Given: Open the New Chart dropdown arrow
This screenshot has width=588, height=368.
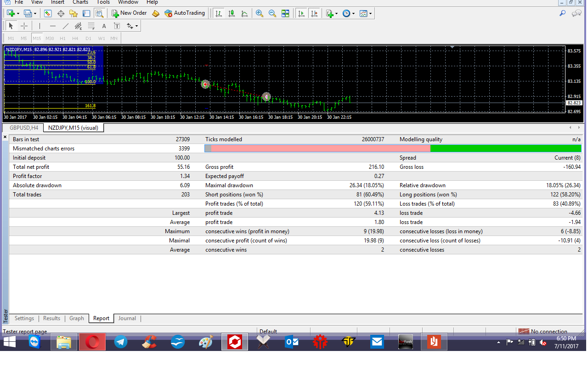Looking at the screenshot, I should [17, 13].
